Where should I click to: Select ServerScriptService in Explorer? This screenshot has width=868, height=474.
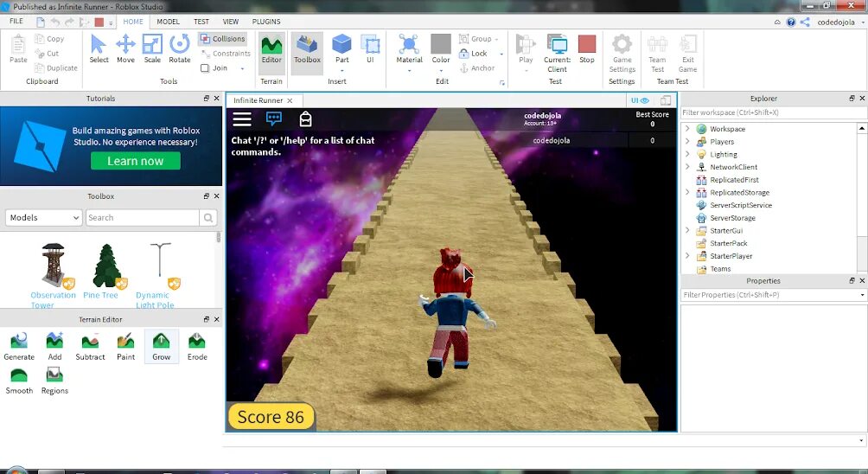pos(741,205)
